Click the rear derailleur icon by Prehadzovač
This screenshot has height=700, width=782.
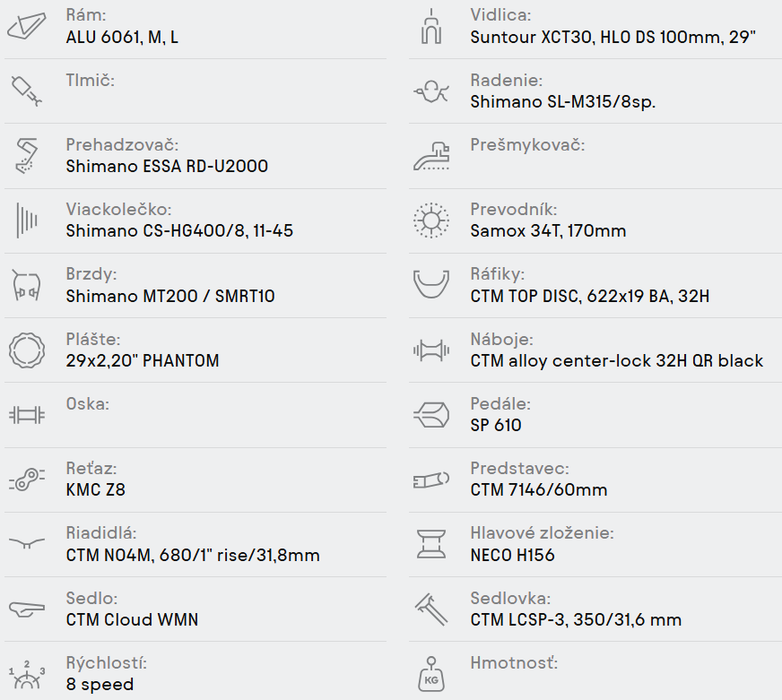point(26,156)
